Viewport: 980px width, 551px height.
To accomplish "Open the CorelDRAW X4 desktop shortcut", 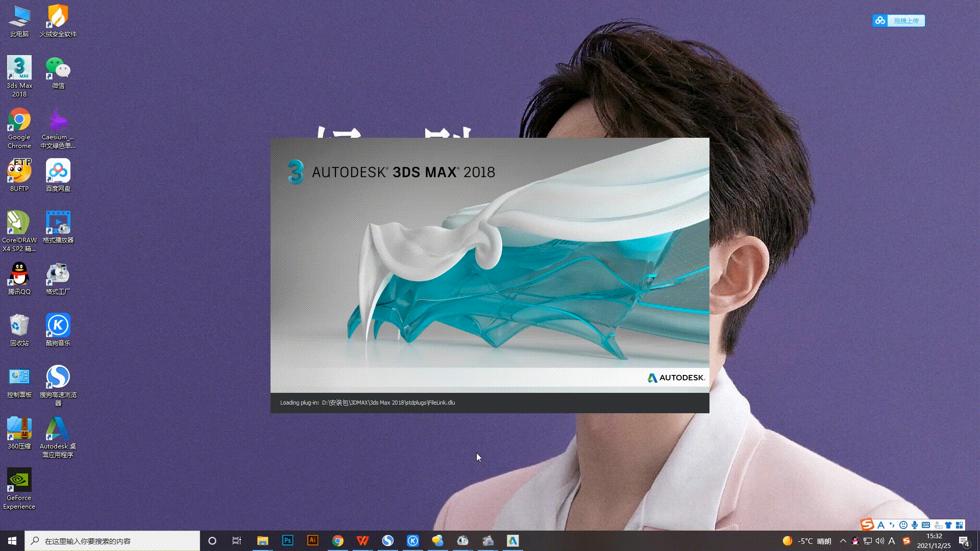I will tap(19, 231).
